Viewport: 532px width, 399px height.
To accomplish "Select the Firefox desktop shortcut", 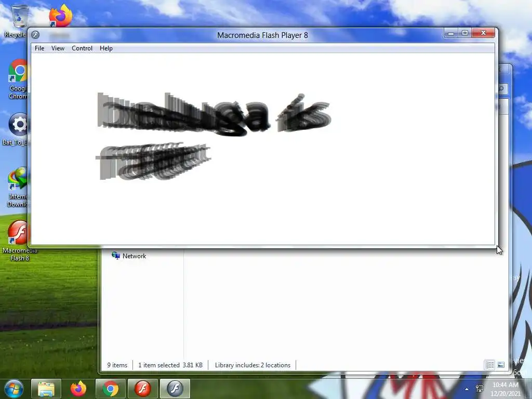I will (60, 16).
